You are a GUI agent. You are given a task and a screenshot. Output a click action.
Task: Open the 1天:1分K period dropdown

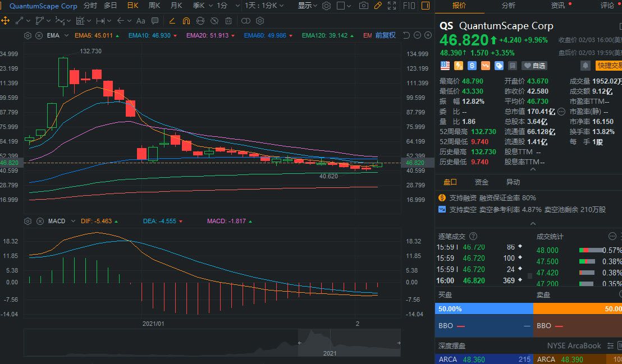(264, 6)
